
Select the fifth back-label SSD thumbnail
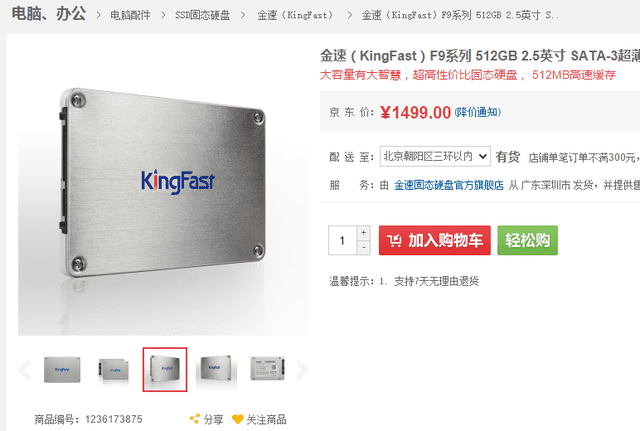(x=268, y=369)
